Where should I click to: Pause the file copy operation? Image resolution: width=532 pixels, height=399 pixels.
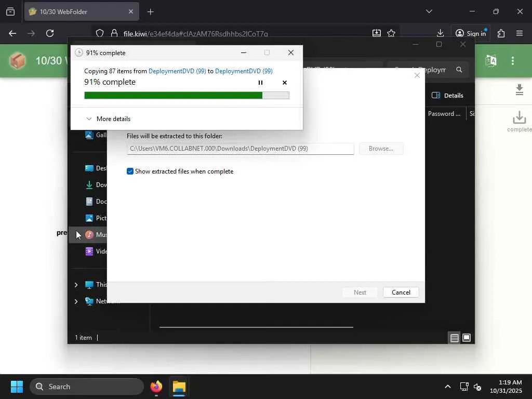[260, 83]
